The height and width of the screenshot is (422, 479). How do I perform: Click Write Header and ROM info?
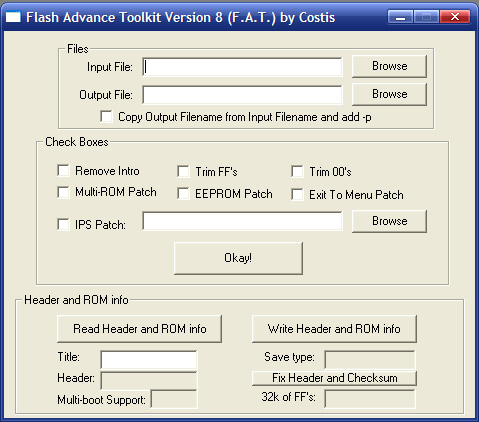point(334,329)
